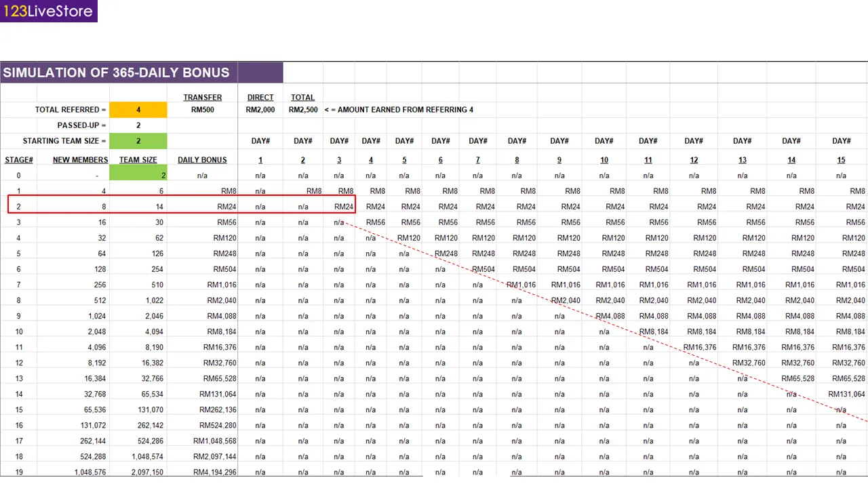This screenshot has height=488, width=868.
Task: Select the RM2,500 total amount cell
Action: pyautogui.click(x=302, y=110)
